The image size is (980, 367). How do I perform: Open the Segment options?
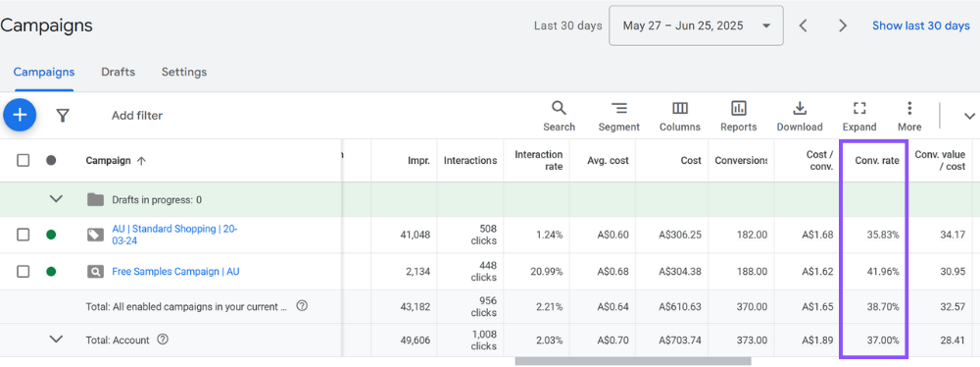pos(618,117)
